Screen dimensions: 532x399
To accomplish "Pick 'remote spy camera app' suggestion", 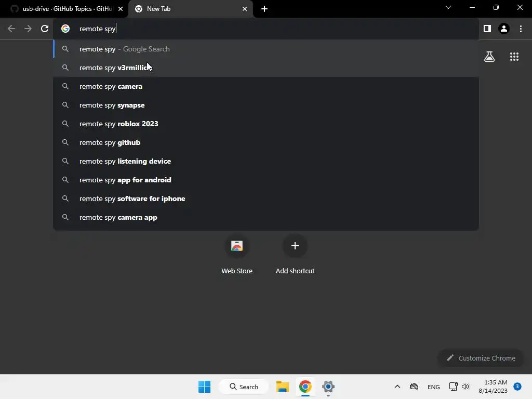I will (266, 217).
